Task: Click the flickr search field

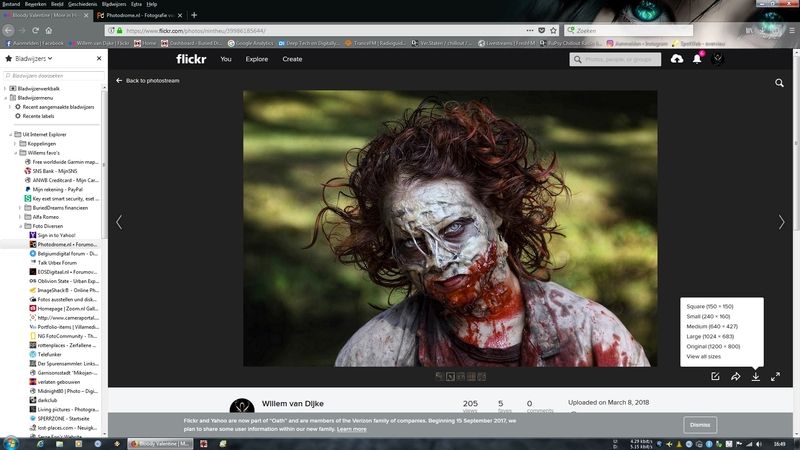Action: (615, 59)
